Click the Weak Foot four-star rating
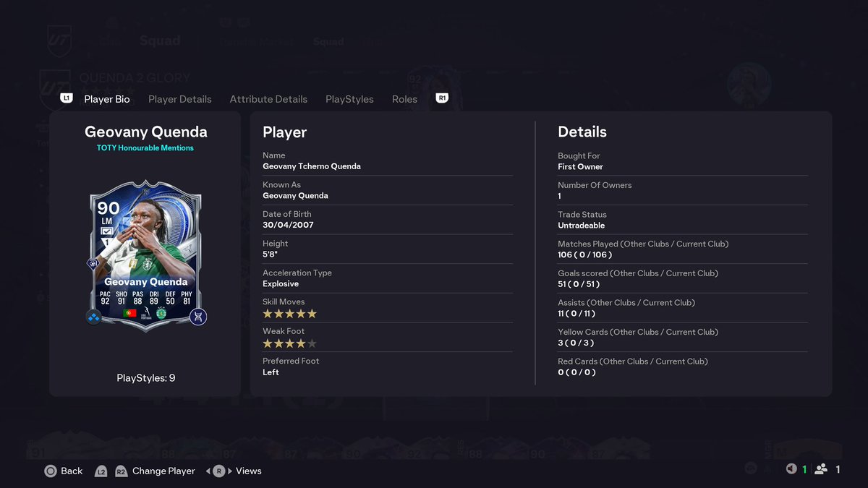This screenshot has height=488, width=868. [290, 343]
